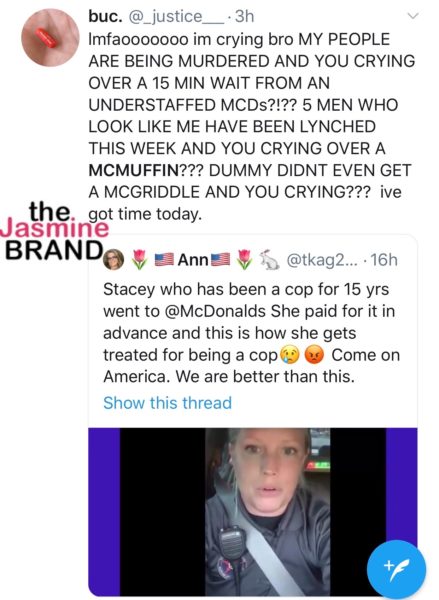Click the theJasmineBRAND watermark logo

(54, 230)
